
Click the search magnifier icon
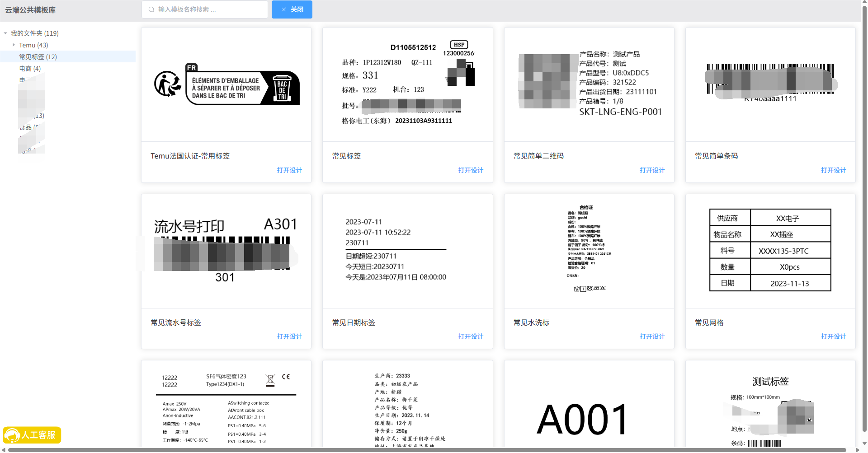tap(151, 9)
